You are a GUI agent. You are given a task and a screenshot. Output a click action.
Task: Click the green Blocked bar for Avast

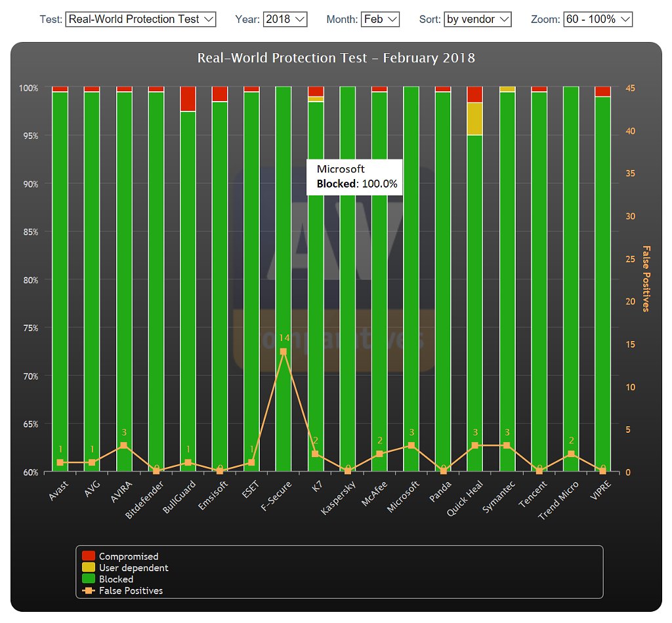(60, 281)
